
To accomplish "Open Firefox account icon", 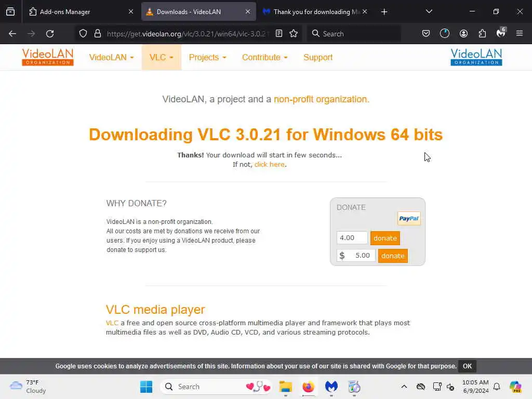I will 463,34.
